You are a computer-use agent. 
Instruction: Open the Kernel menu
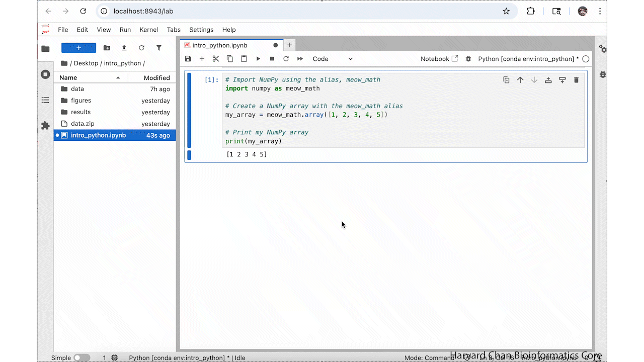(148, 30)
